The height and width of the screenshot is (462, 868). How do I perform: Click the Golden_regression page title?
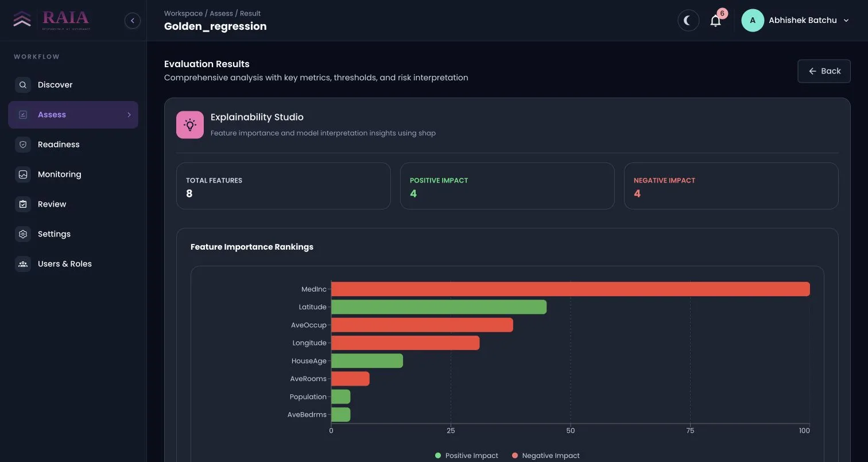pyautogui.click(x=215, y=26)
